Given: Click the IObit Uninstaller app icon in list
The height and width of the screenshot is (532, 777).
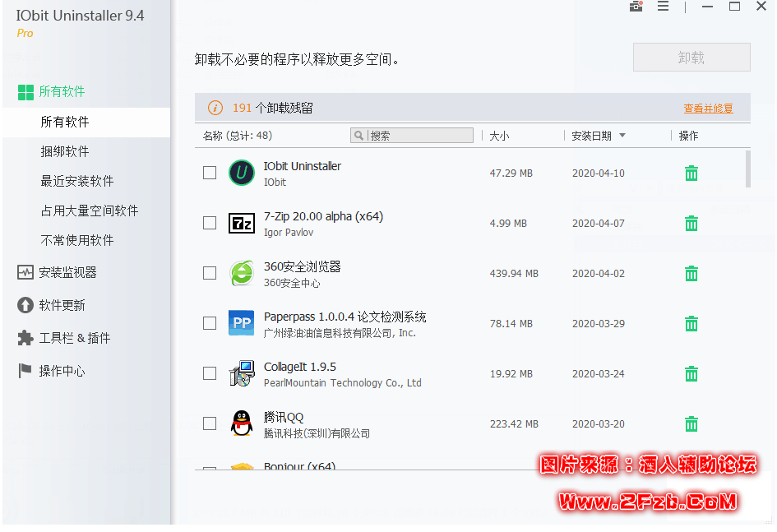Looking at the screenshot, I should 242,173.
